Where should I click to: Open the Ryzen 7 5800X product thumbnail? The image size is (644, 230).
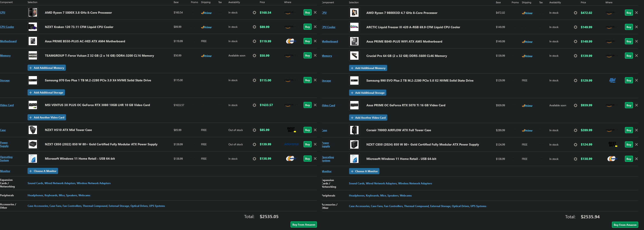coord(33,13)
